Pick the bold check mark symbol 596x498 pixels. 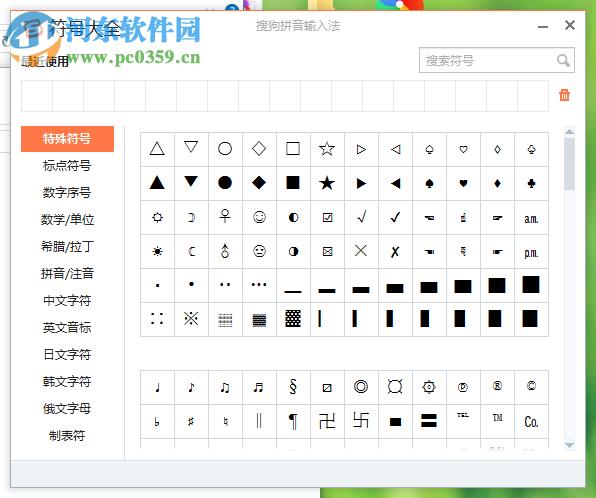coord(395,217)
